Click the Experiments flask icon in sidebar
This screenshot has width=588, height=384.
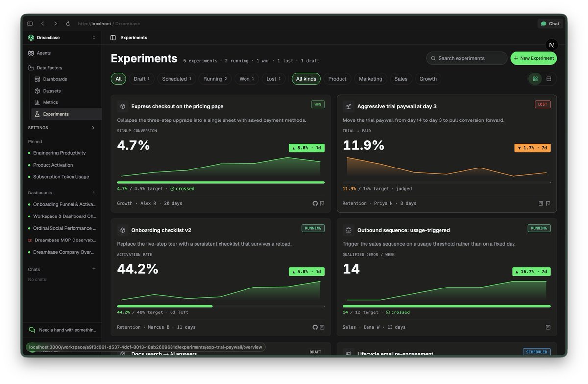pyautogui.click(x=37, y=114)
